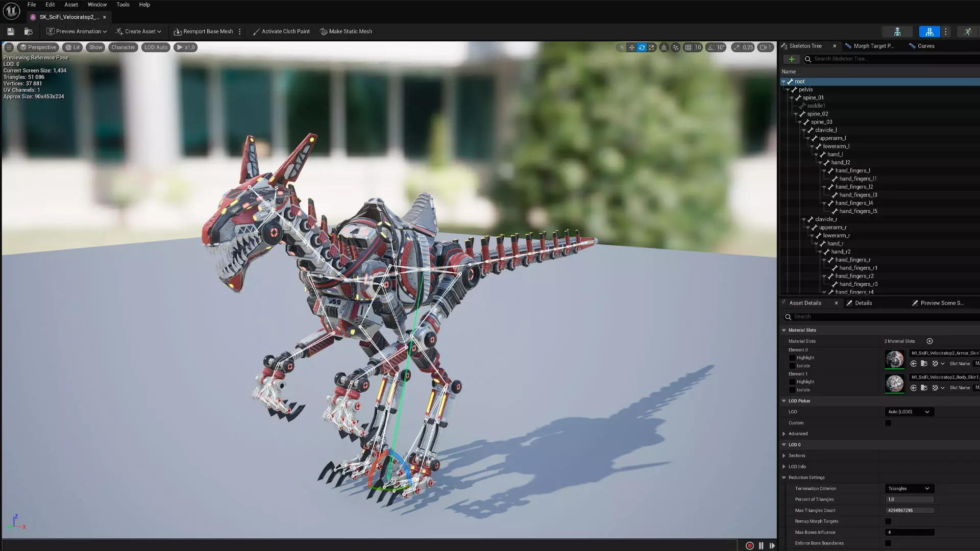Step forward in preview playback

click(772, 545)
